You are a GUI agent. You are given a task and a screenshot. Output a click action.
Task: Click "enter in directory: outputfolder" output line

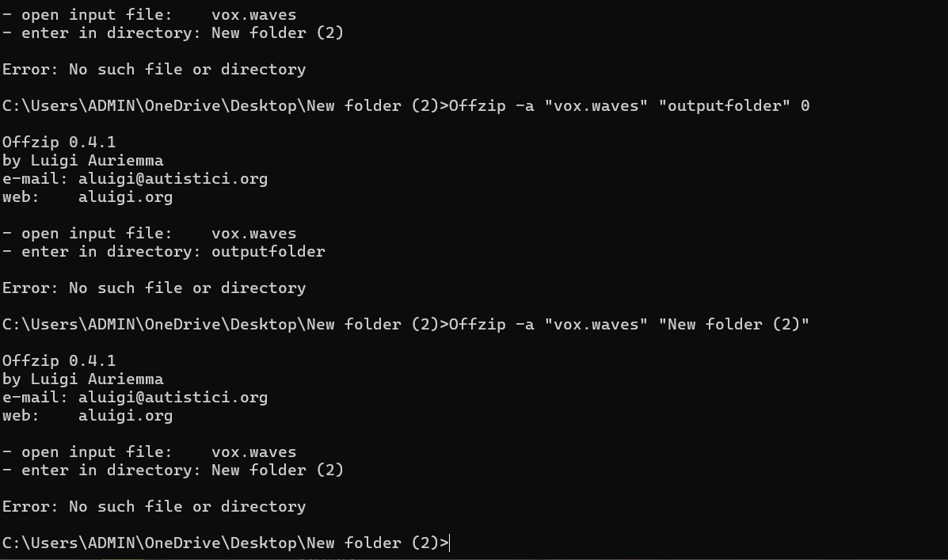(164, 252)
